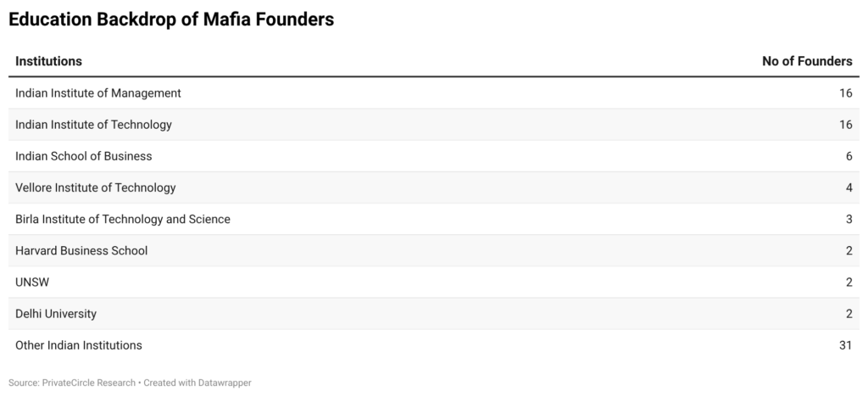Select the Indian Institute of Management row label
Image resolution: width=868 pixels, height=397 pixels.
pos(98,92)
